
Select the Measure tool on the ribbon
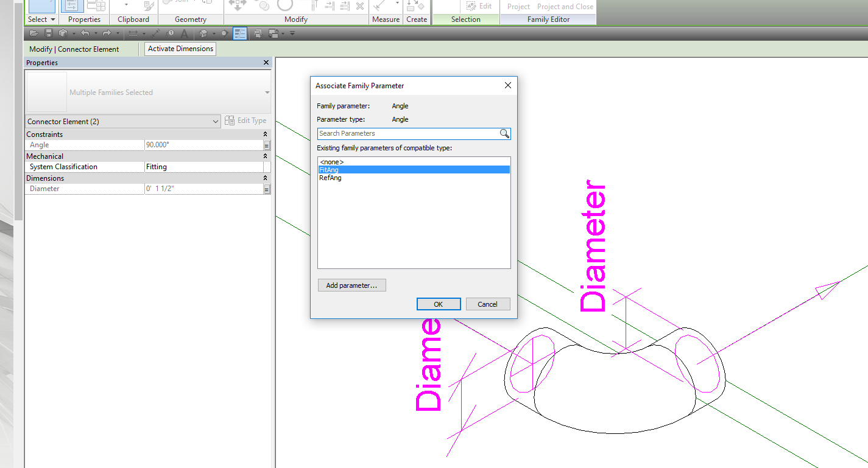tap(378, 6)
